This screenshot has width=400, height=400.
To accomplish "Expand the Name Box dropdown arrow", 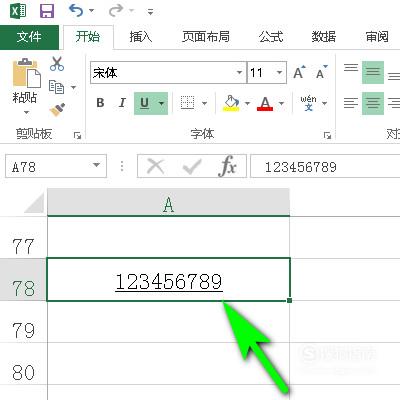I will (97, 165).
